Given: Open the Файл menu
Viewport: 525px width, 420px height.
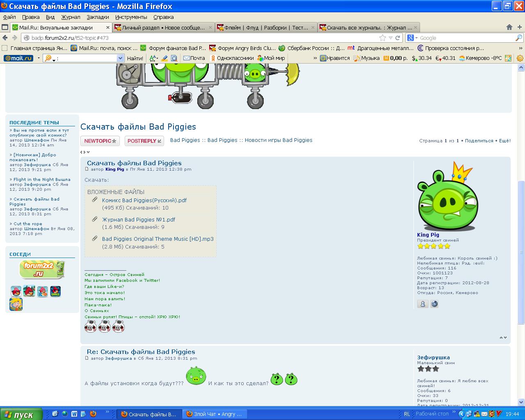Looking at the screenshot, I should pyautogui.click(x=9, y=17).
